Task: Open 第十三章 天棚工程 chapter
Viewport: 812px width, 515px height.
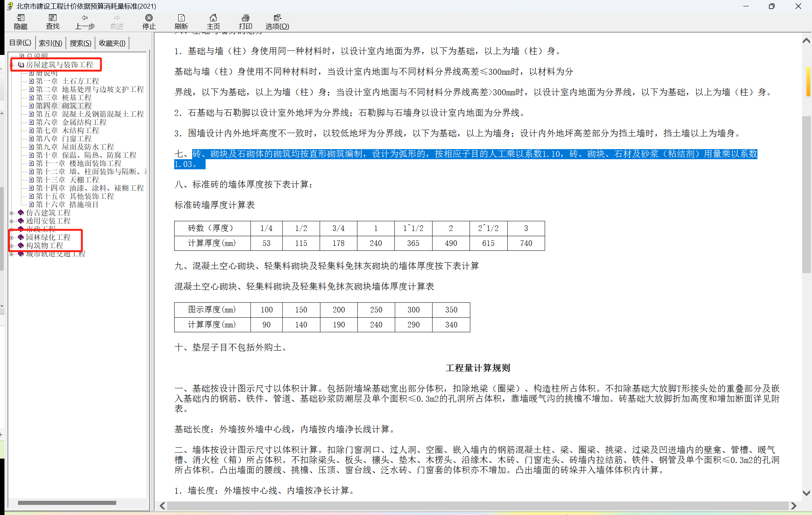Action: 67,180
